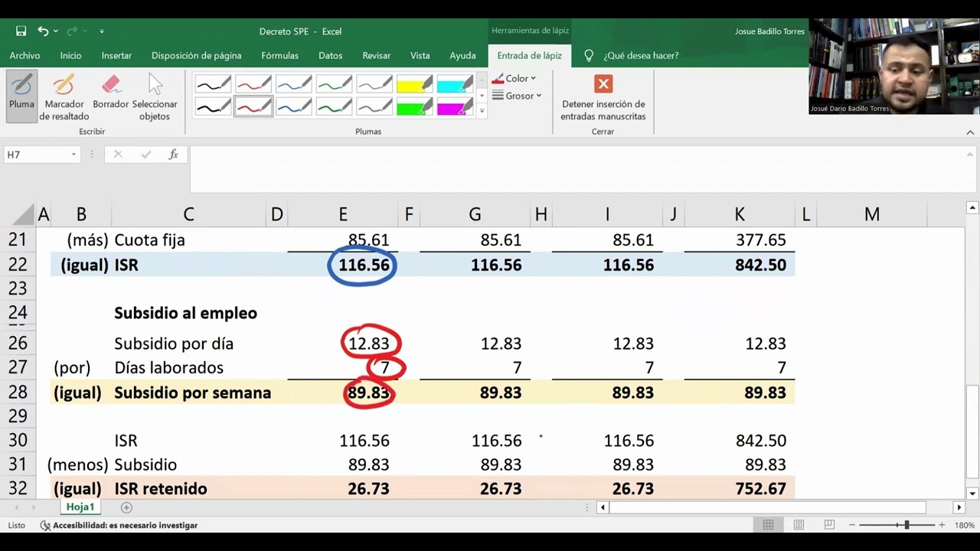The image size is (980, 551).
Task: Click the Insert Function fx icon
Action: pos(174,155)
